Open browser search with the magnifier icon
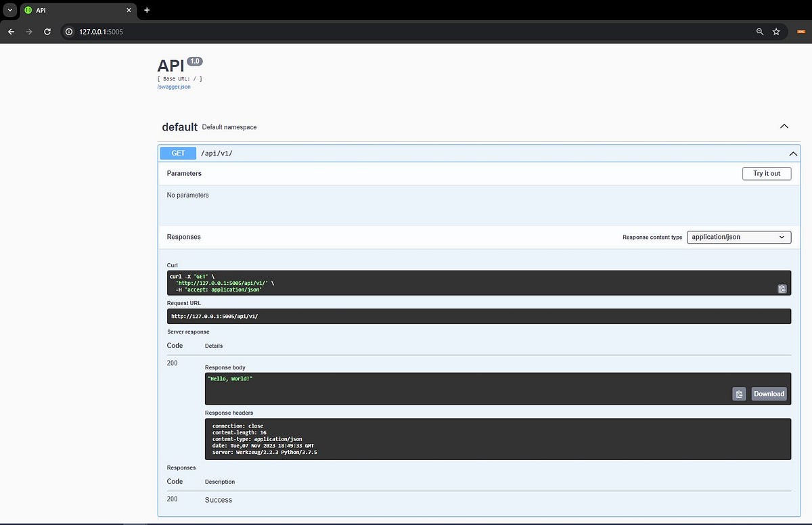The image size is (812, 525). (x=759, y=31)
